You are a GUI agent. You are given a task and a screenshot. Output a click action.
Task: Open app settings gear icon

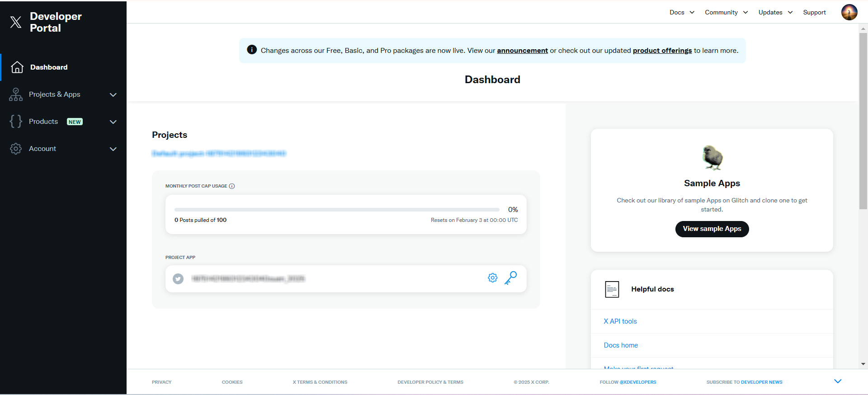pyautogui.click(x=493, y=278)
